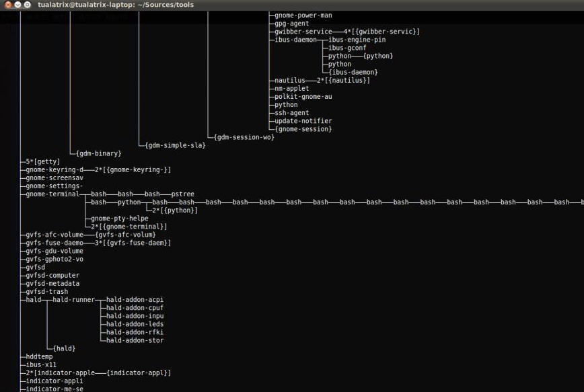
Task: Close the terminal window
Action: point(8,5)
